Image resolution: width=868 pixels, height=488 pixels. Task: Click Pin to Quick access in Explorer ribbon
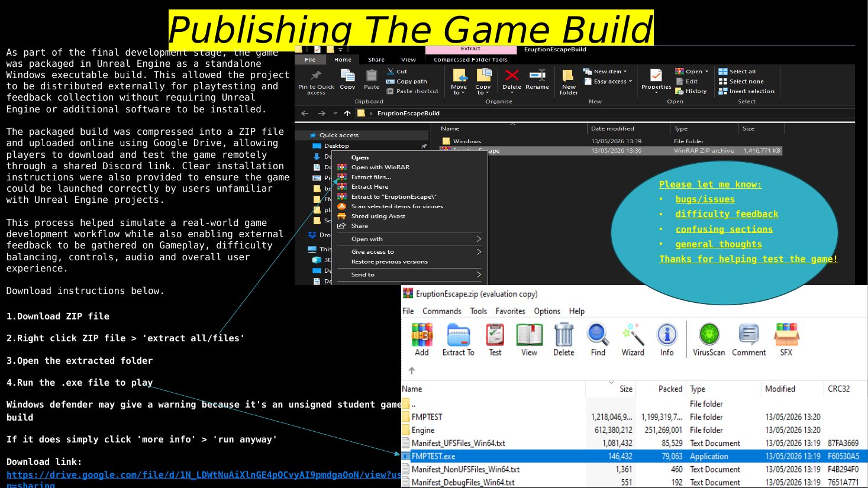coord(316,82)
